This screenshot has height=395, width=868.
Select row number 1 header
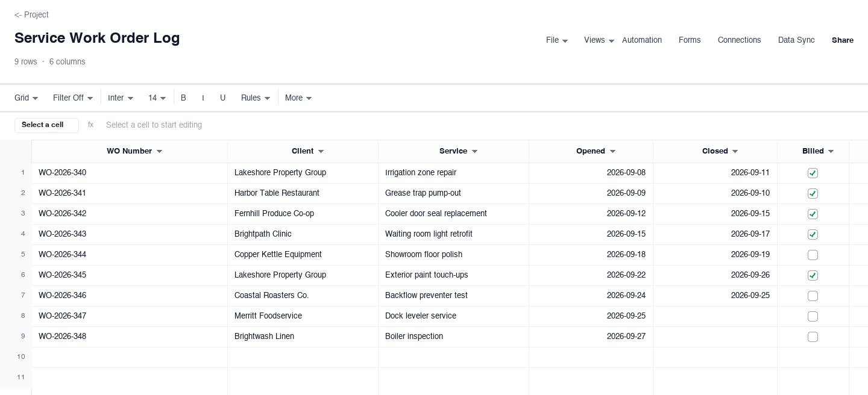[x=16, y=173]
